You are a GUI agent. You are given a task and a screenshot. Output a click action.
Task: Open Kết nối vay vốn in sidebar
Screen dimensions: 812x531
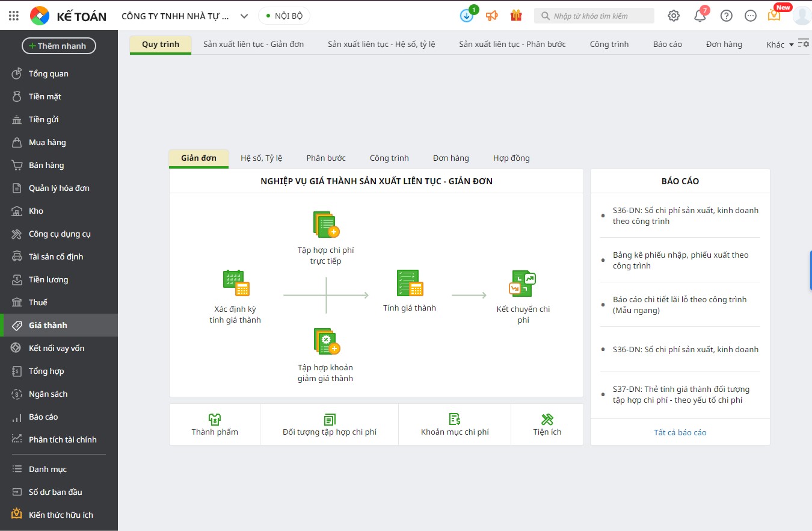[x=59, y=348]
